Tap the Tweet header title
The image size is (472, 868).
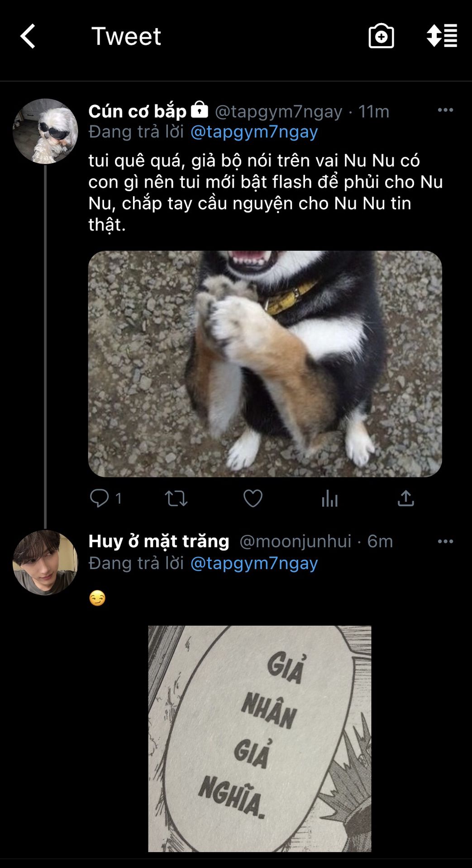tap(126, 36)
